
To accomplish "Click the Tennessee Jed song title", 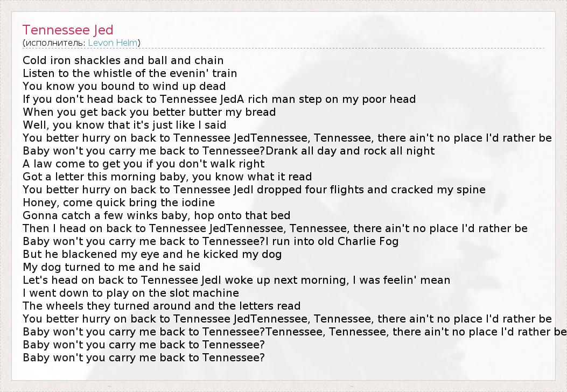I will 68,30.
